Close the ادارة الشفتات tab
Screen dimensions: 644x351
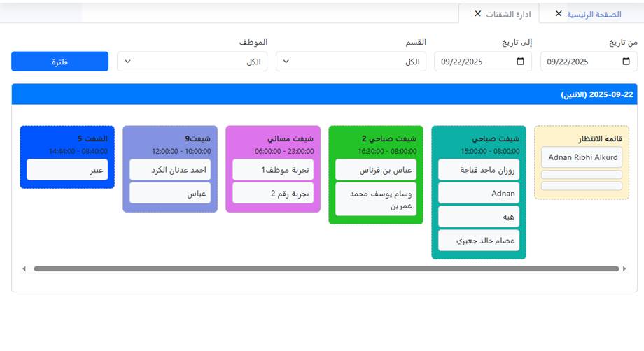[x=477, y=14]
